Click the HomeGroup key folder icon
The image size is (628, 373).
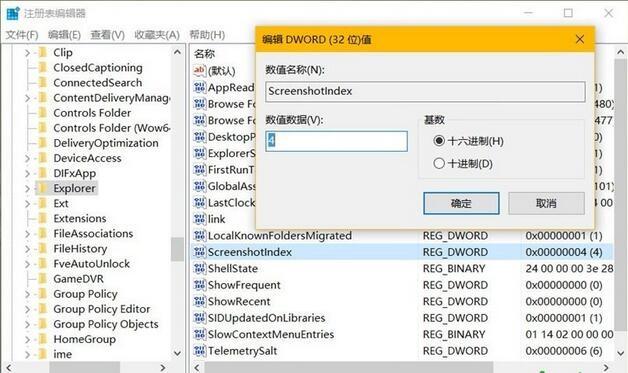pos(42,339)
